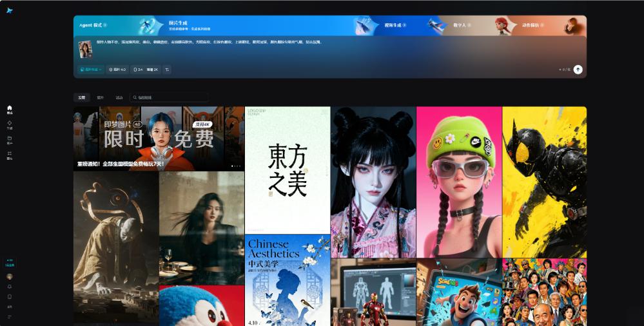Click the diamond-shaped generate icon in sidebar
The width and height of the screenshot is (644, 326).
[10, 124]
